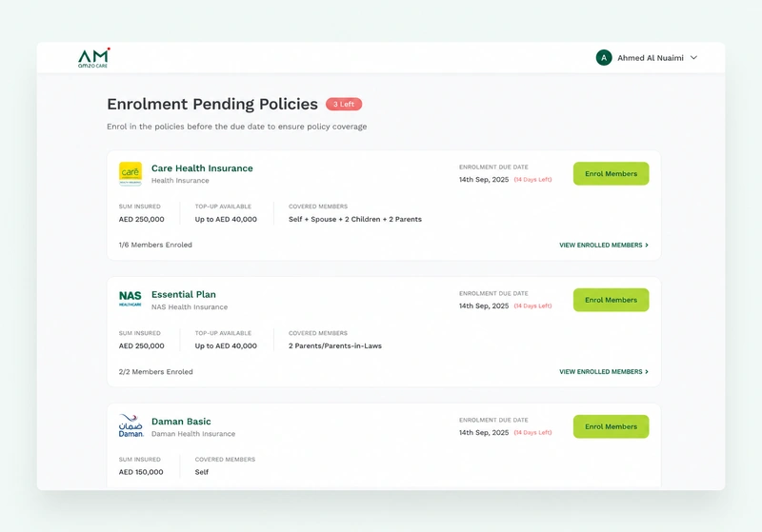
Task: View enrolled members for Care Health Insurance
Action: click(604, 246)
